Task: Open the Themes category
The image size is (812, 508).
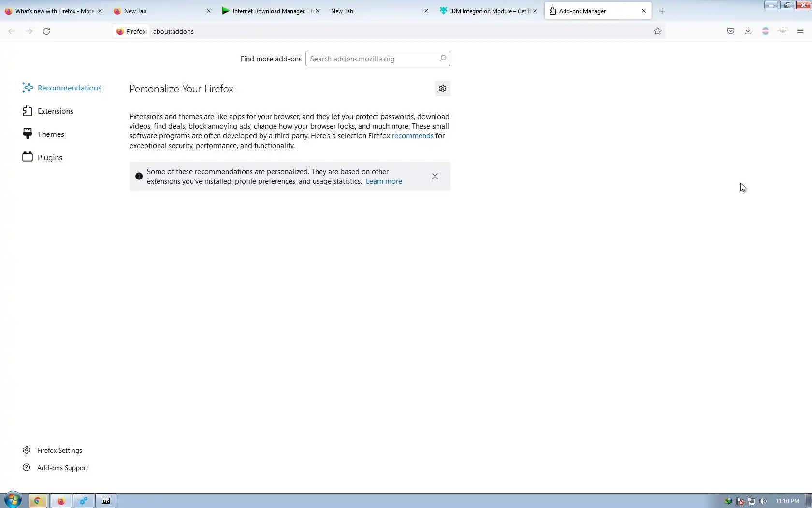Action: tap(43, 134)
